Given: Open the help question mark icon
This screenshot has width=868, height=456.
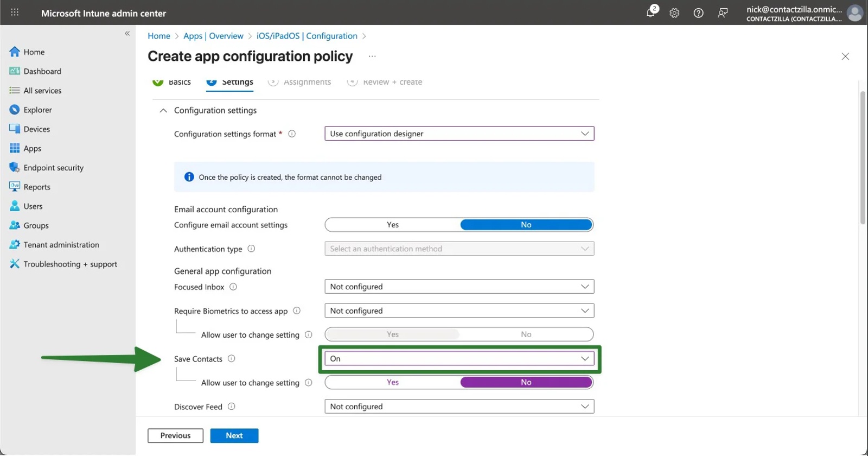Looking at the screenshot, I should click(699, 13).
